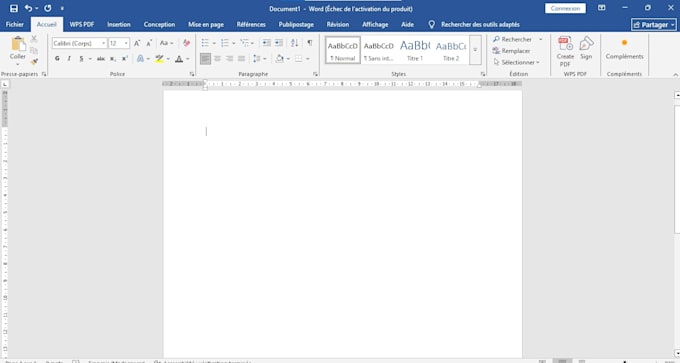Decrease font size with smaller A icon
Viewport: 680px width, 363px height.
[x=149, y=43]
